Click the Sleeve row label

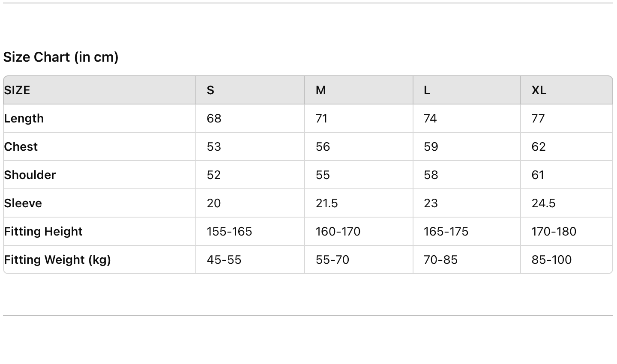click(23, 203)
